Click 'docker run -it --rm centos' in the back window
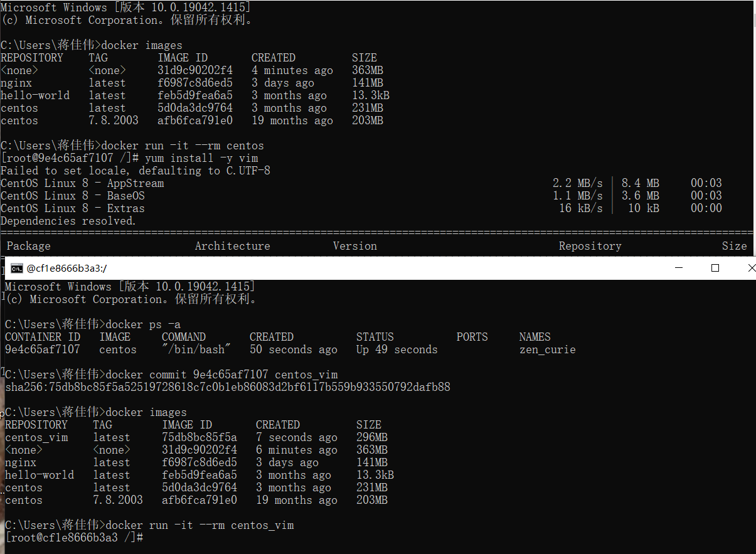Image resolution: width=756 pixels, height=554 pixels. tap(183, 146)
